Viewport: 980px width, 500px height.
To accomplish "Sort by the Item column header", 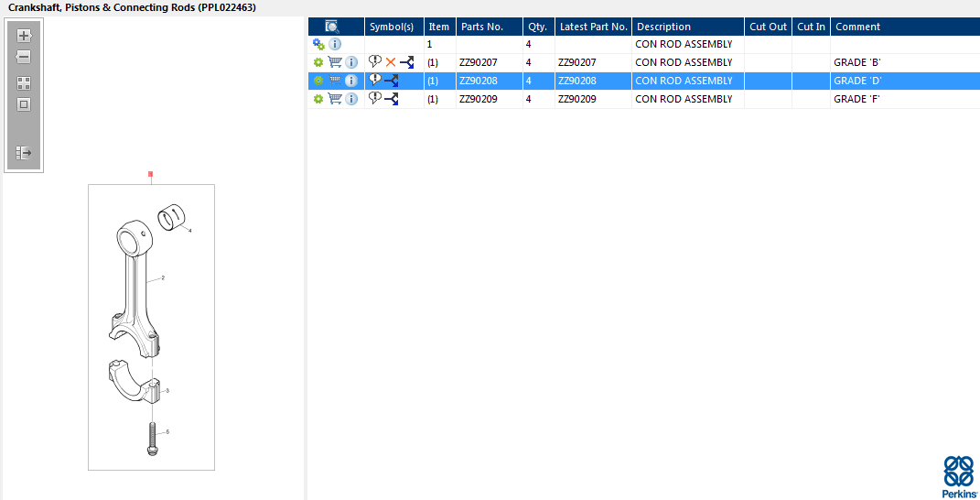I will [440, 27].
